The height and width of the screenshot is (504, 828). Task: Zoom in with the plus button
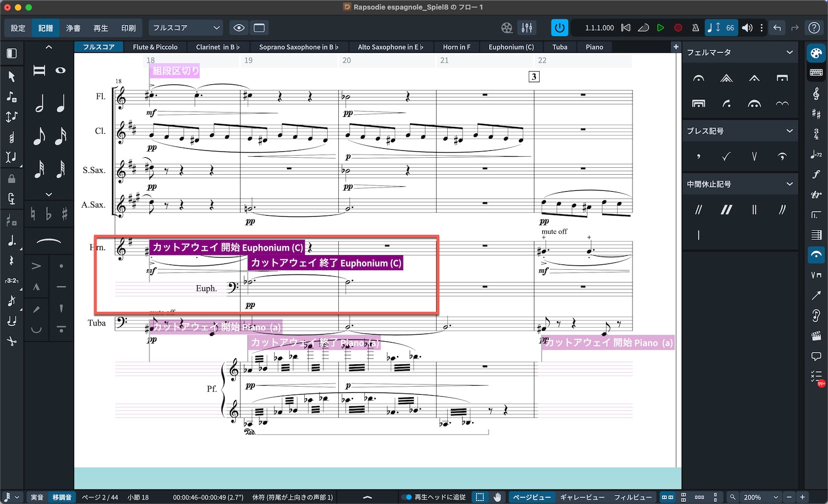coord(803,497)
